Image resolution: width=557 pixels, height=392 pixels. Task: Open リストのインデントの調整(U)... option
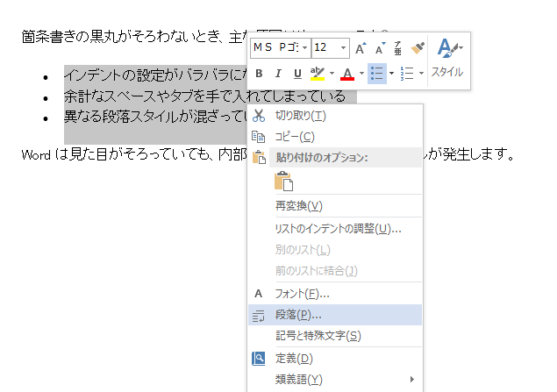tap(338, 229)
